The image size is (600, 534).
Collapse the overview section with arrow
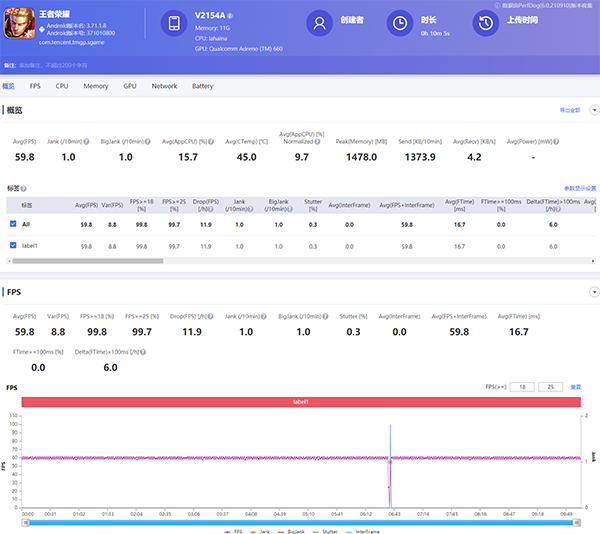coord(594,110)
